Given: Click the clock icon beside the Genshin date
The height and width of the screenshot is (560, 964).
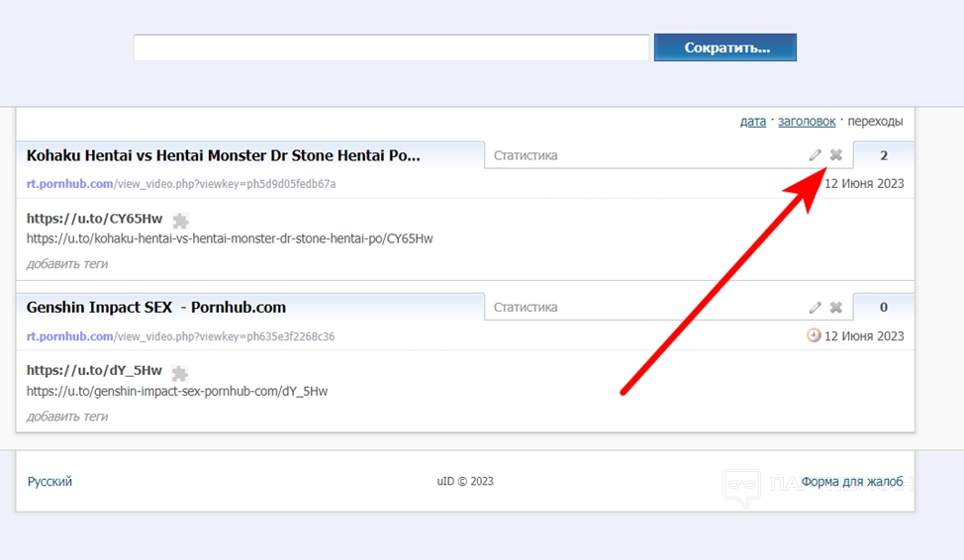Looking at the screenshot, I should [814, 335].
